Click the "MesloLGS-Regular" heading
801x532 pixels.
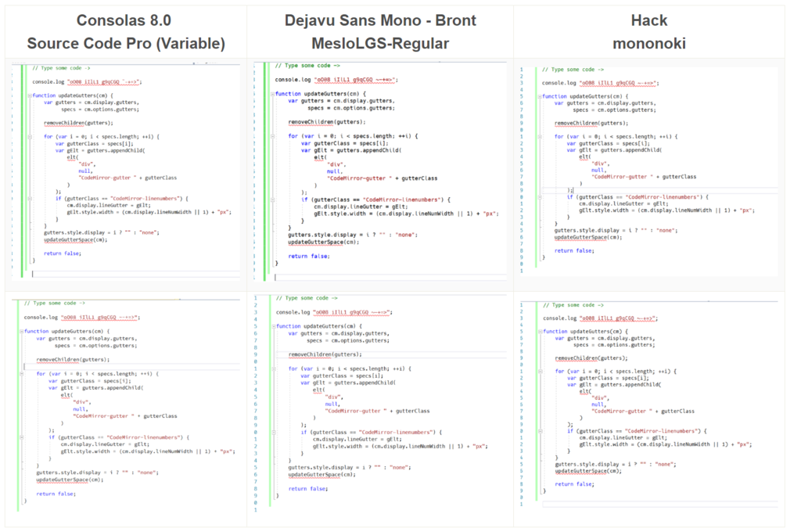380,44
